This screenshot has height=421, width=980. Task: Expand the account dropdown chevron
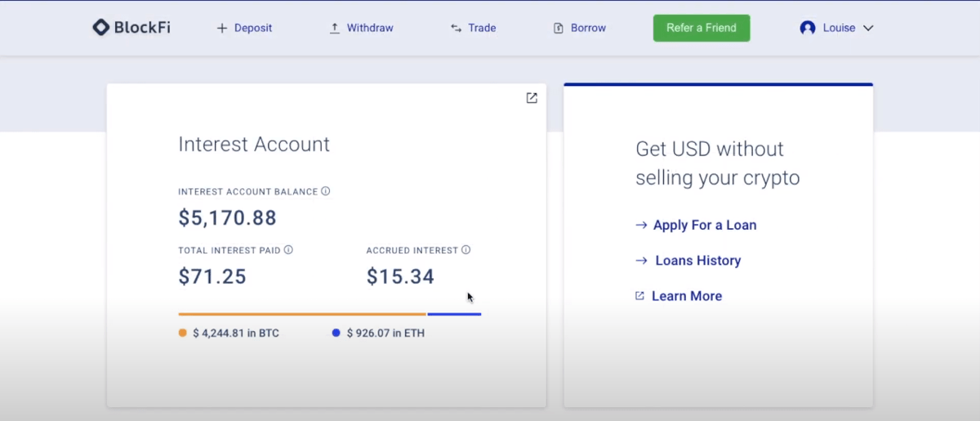pos(868,28)
